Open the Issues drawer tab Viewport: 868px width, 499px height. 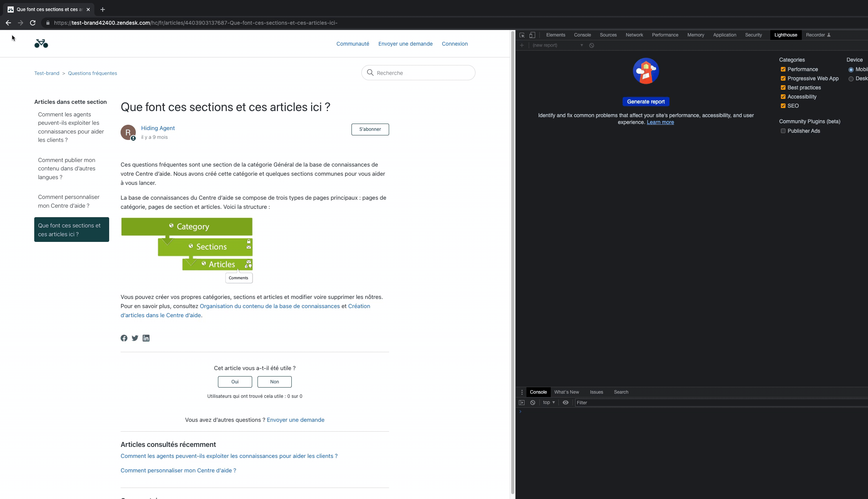(596, 392)
